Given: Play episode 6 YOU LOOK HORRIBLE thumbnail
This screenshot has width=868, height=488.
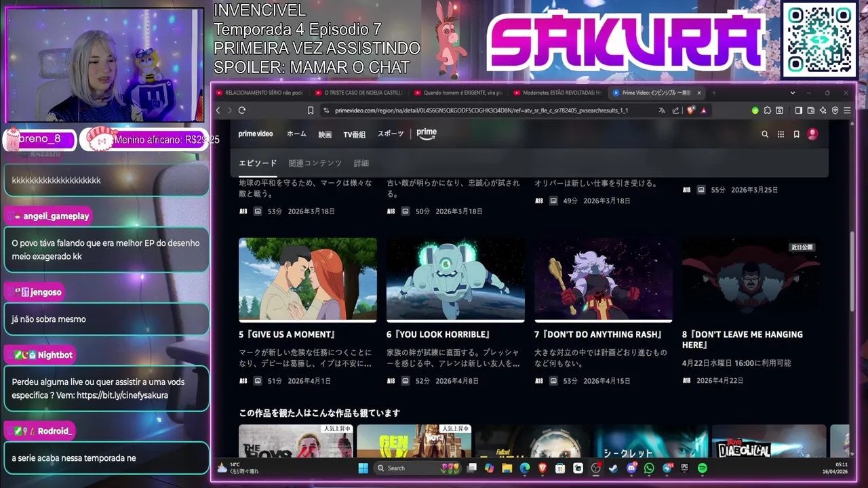Looking at the screenshot, I should (x=456, y=279).
